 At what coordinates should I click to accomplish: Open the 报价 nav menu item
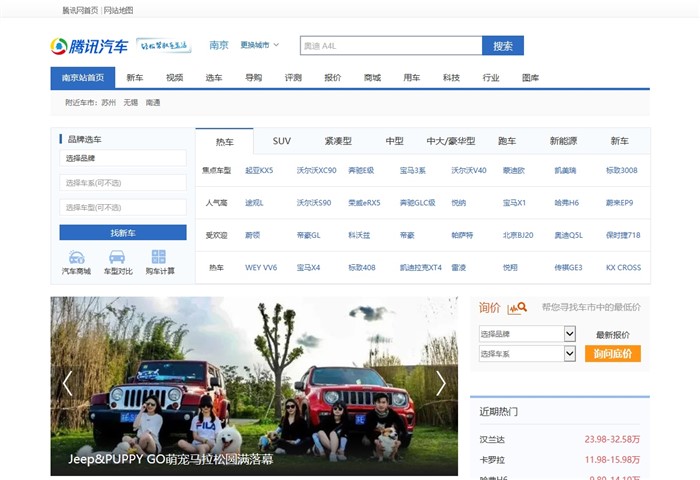333,78
